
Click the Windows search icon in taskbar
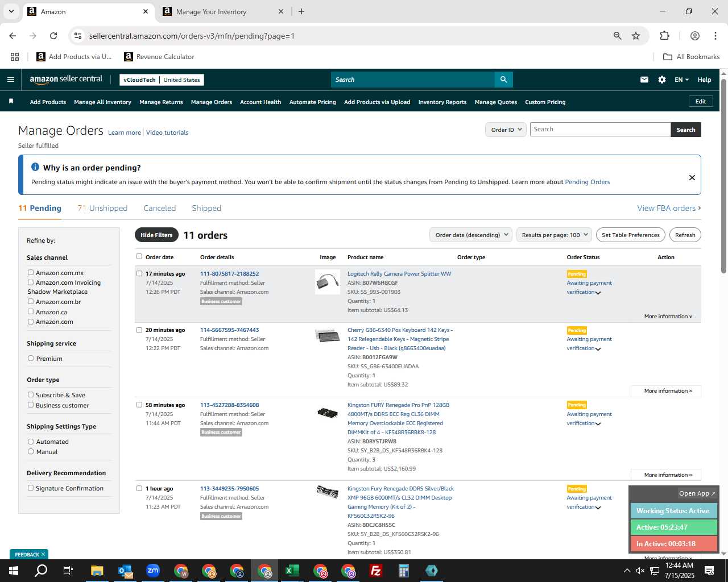(41, 571)
